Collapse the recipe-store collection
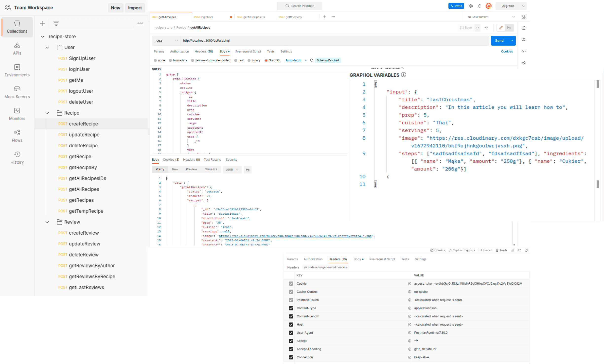The width and height of the screenshot is (604, 364). [42, 37]
